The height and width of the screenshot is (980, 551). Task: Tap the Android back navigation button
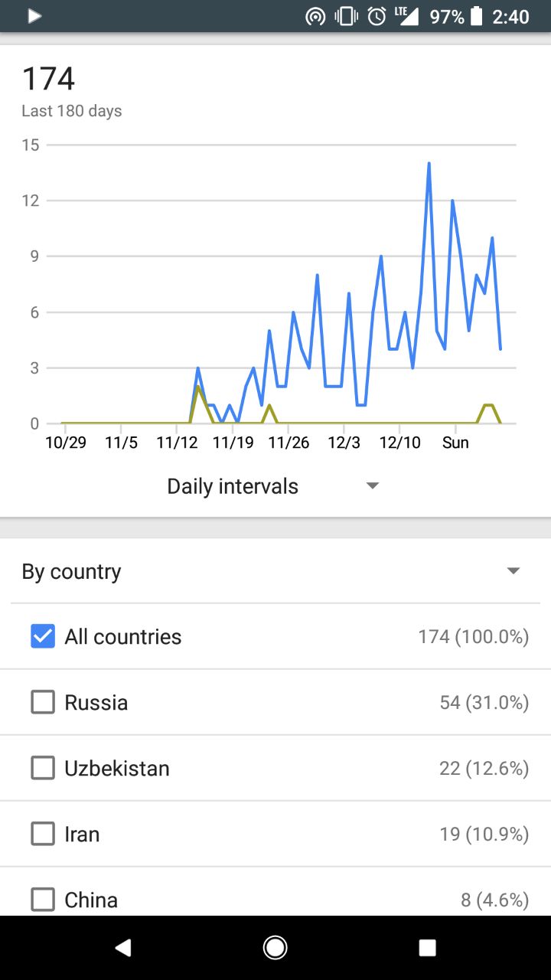(123, 948)
